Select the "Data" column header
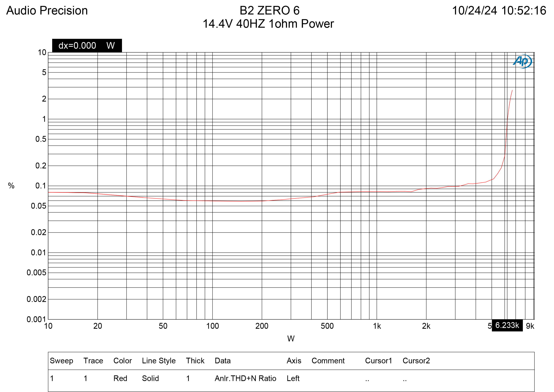The width and height of the screenshot is (554, 392). point(223,361)
